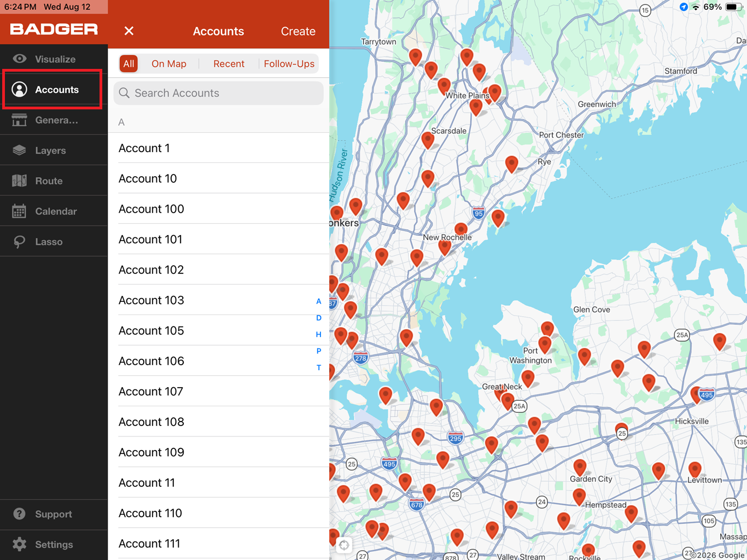This screenshot has width=747, height=560.
Task: Select the Accounts person icon in sidebar
Action: 19,90
